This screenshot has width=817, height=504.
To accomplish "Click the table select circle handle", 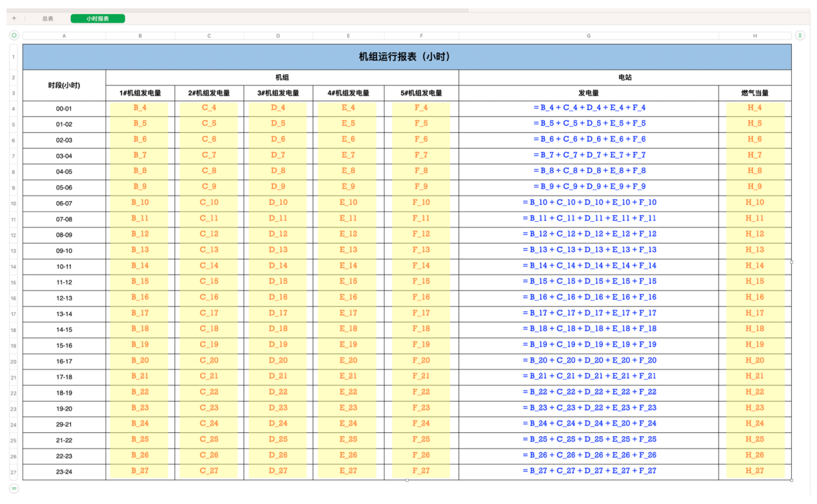I will click(x=14, y=35).
